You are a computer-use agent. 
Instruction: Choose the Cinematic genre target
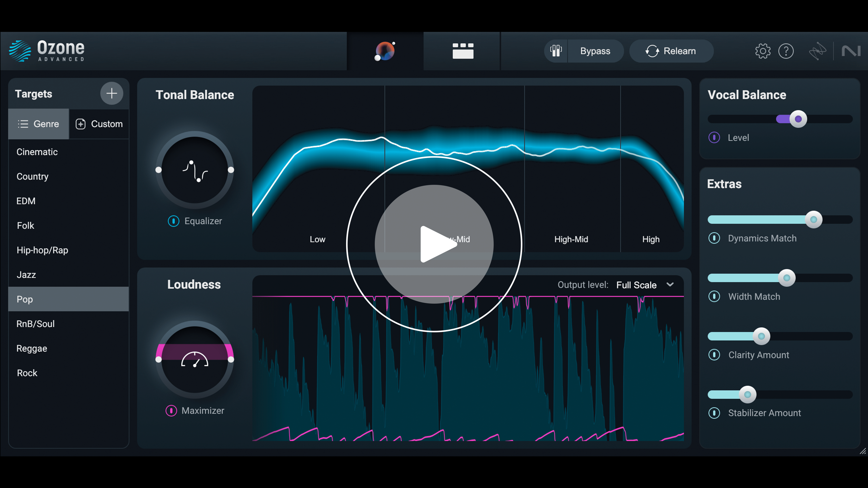coord(68,152)
